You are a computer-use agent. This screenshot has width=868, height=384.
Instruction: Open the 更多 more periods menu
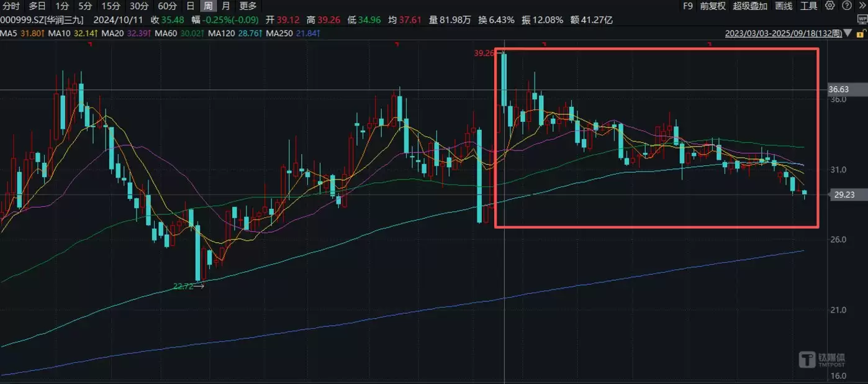click(x=248, y=6)
